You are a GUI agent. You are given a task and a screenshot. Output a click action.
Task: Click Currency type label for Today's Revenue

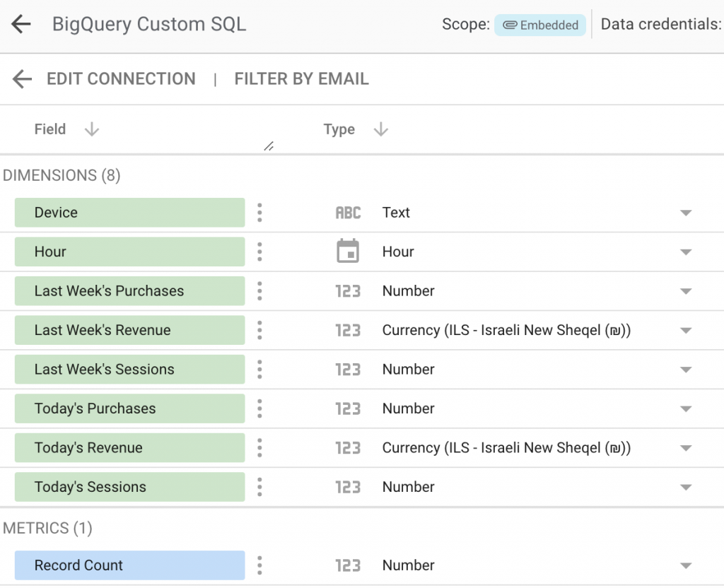click(x=506, y=448)
